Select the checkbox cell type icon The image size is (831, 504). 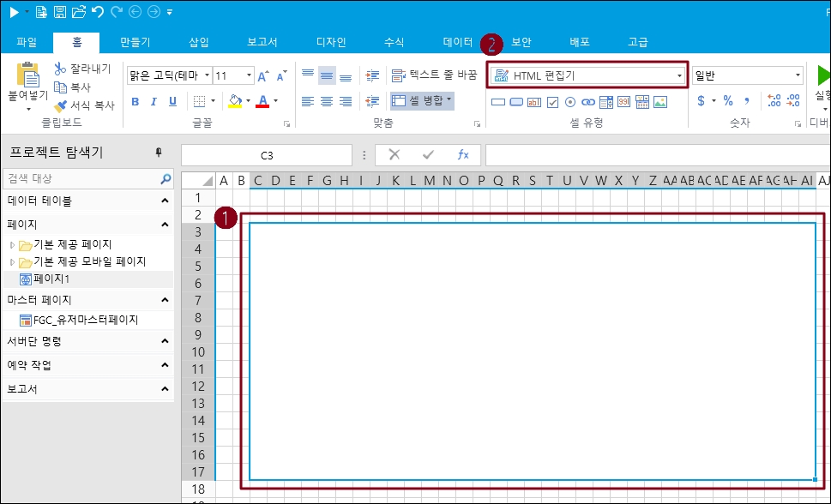(552, 102)
